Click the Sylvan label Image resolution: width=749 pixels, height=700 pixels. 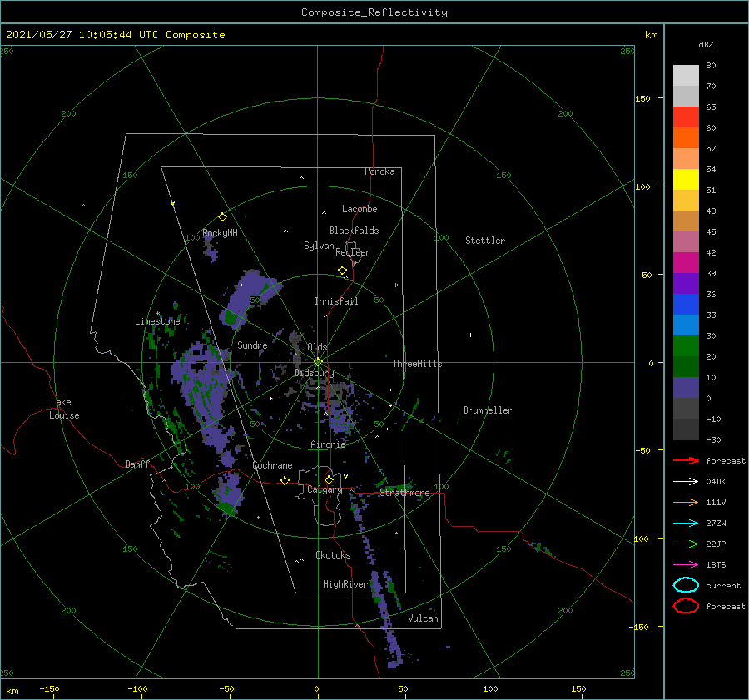coord(319,246)
